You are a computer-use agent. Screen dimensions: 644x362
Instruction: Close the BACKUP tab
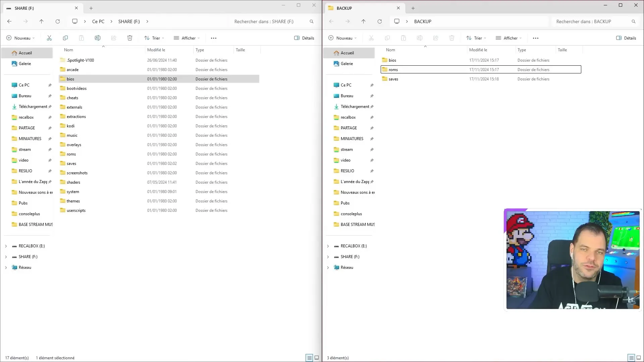point(398,8)
